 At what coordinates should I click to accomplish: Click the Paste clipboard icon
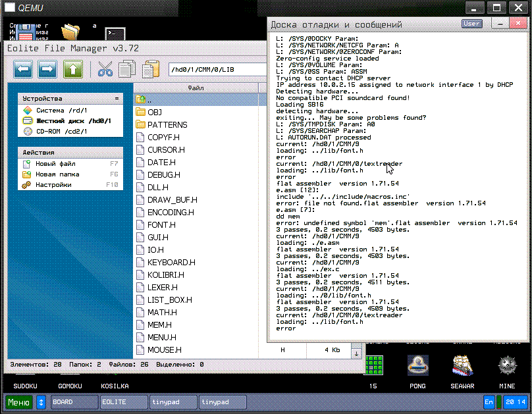(x=151, y=68)
